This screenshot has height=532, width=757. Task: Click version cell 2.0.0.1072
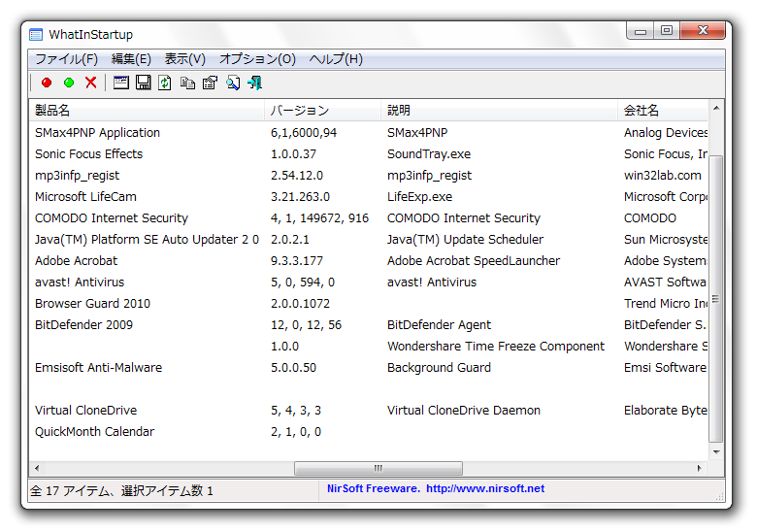tap(300, 304)
